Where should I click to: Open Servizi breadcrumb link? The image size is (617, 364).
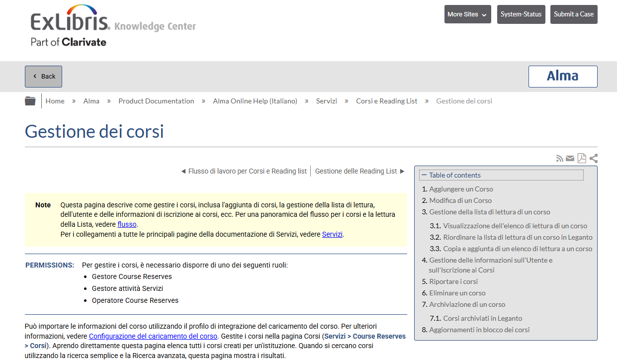(x=327, y=101)
